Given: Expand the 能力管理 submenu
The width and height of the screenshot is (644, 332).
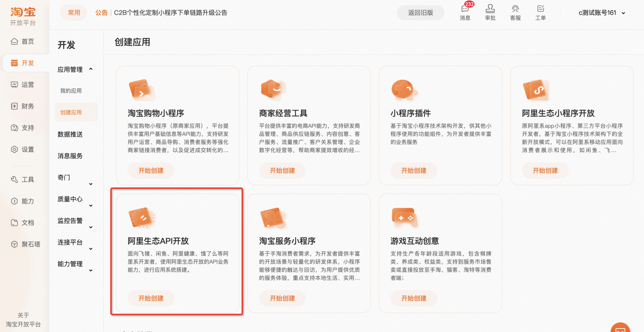Looking at the screenshot, I should click(x=91, y=270).
